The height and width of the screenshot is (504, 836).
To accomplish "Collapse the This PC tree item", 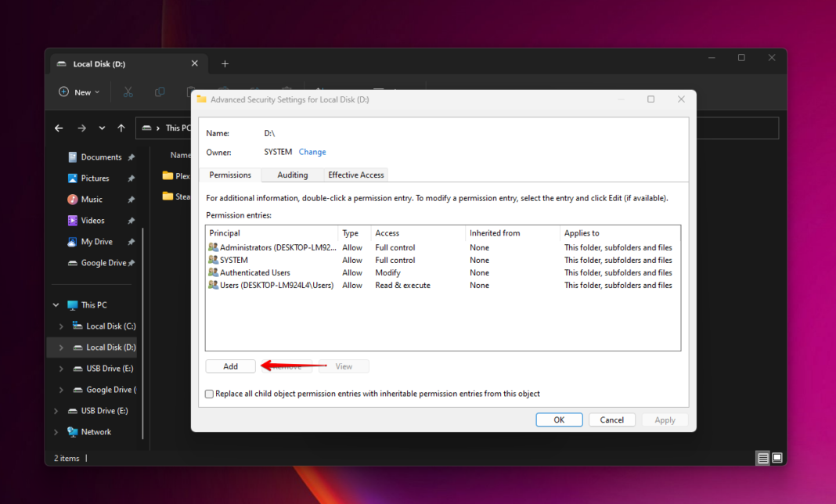I will coord(55,304).
